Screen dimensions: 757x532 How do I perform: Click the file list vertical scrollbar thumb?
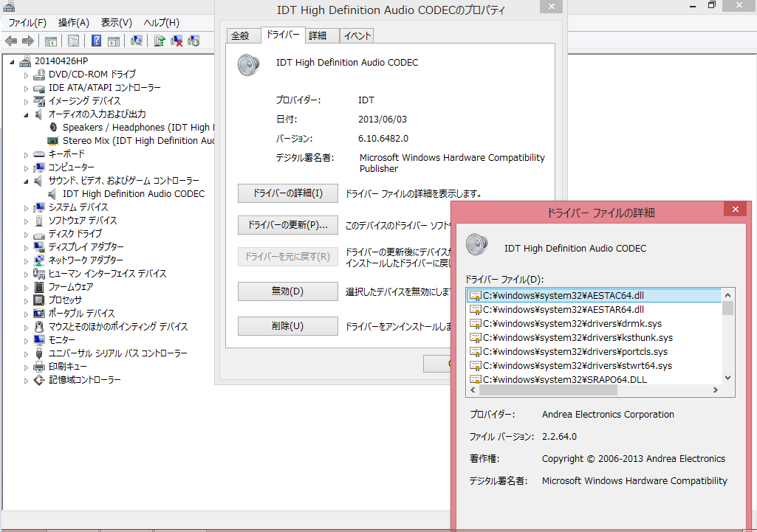pos(727,308)
